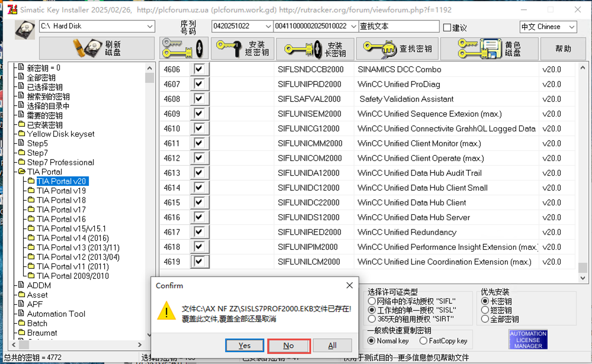Select the FastCopy key radio button

[x=424, y=341]
